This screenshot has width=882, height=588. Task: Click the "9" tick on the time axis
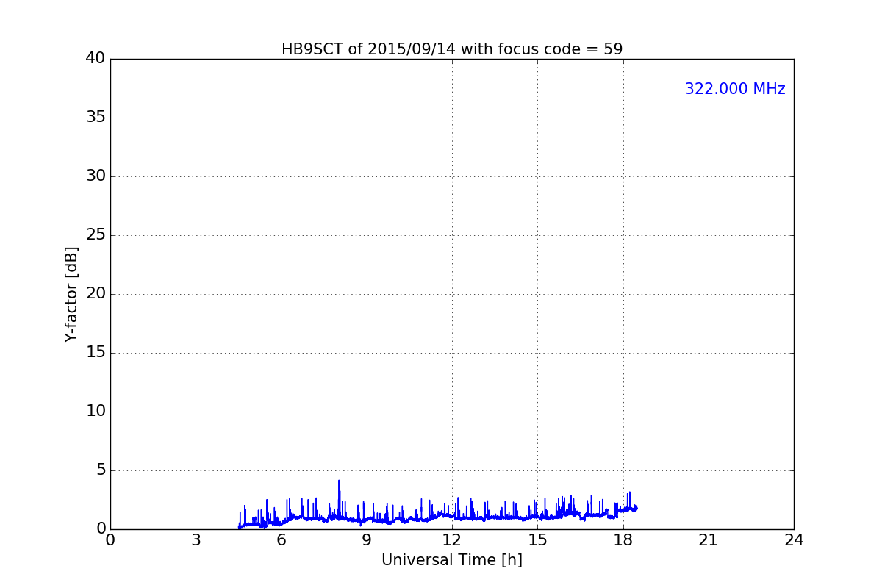367,540
